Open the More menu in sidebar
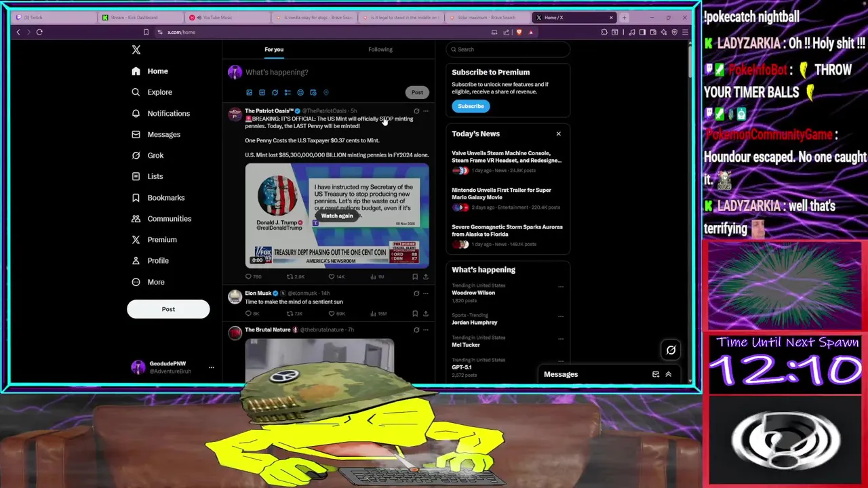The image size is (868, 488). [148, 282]
